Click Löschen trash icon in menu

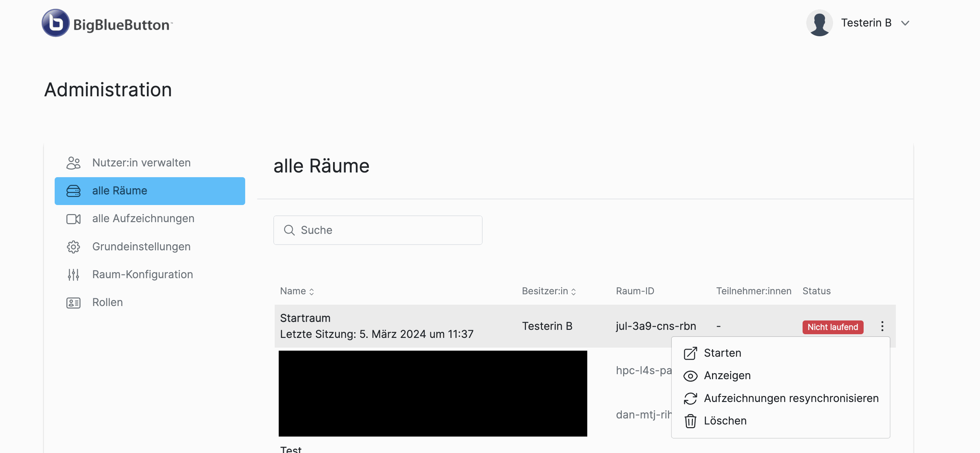click(x=690, y=421)
